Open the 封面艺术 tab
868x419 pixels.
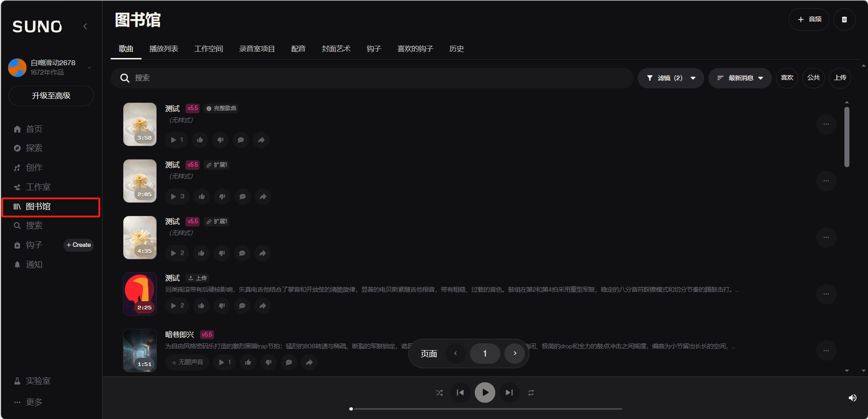click(x=336, y=49)
